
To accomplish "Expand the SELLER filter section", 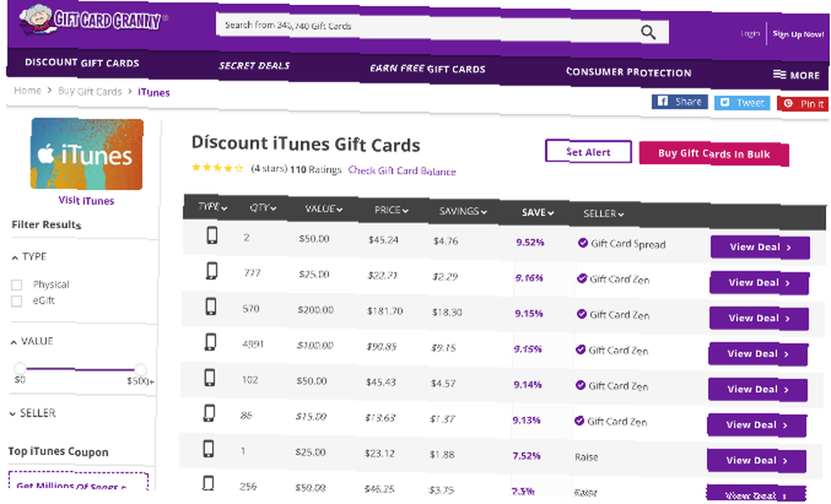I will click(x=32, y=413).
